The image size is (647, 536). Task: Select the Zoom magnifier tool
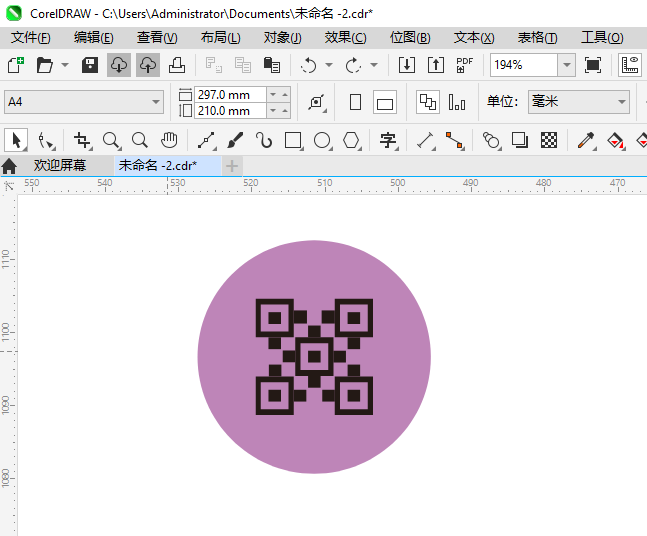click(x=111, y=141)
